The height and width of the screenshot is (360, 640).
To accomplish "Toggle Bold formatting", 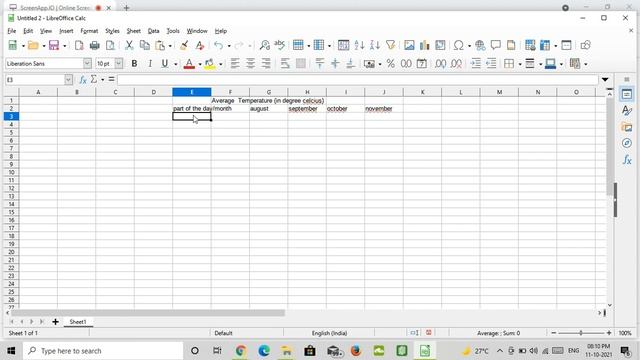I will 134,64.
